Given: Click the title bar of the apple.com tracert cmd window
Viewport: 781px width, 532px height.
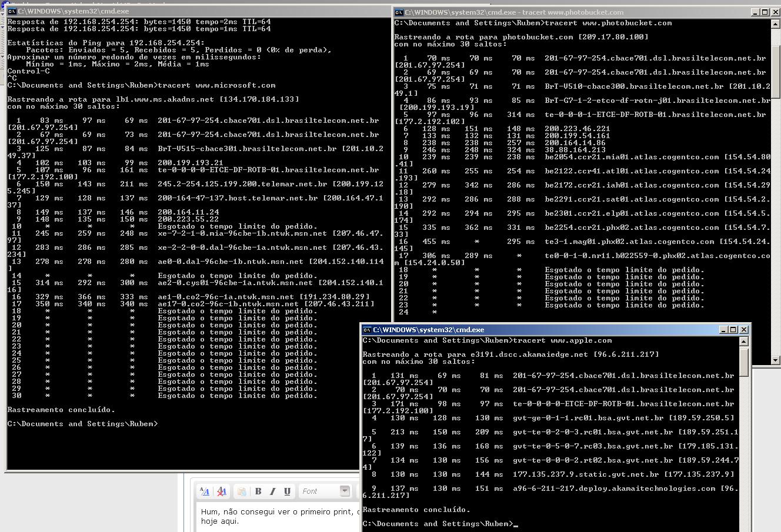Looking at the screenshot, I should [x=555, y=330].
